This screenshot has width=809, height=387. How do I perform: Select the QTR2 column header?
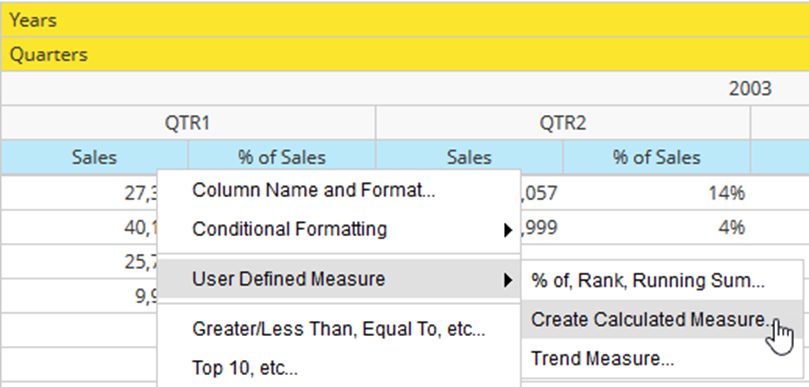click(563, 123)
